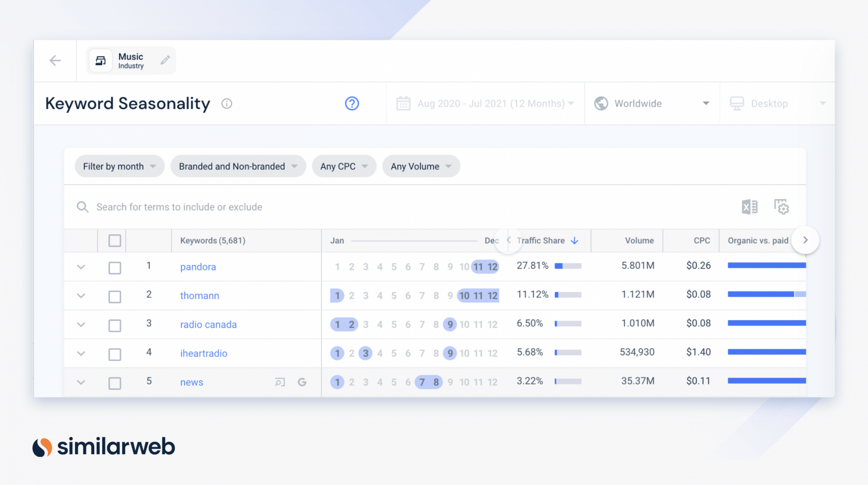Open the Desktop device dropdown
This screenshot has width=868, height=485.
coord(777,103)
